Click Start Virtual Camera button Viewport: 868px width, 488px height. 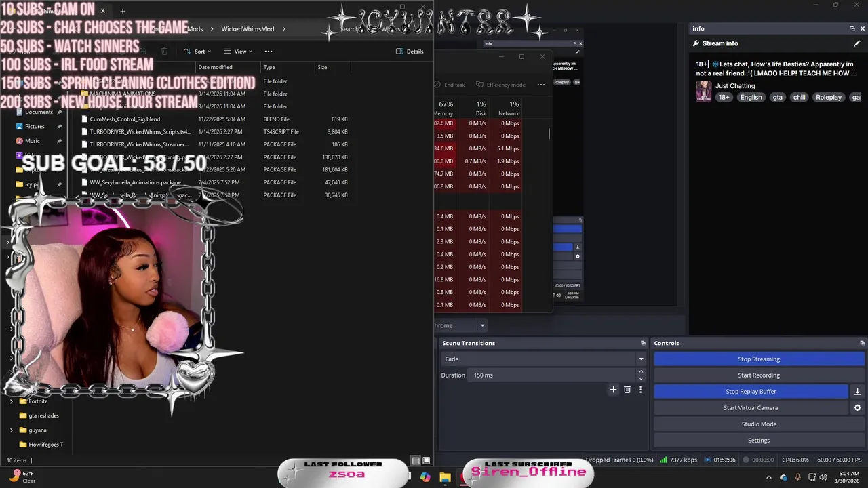[751, 407]
